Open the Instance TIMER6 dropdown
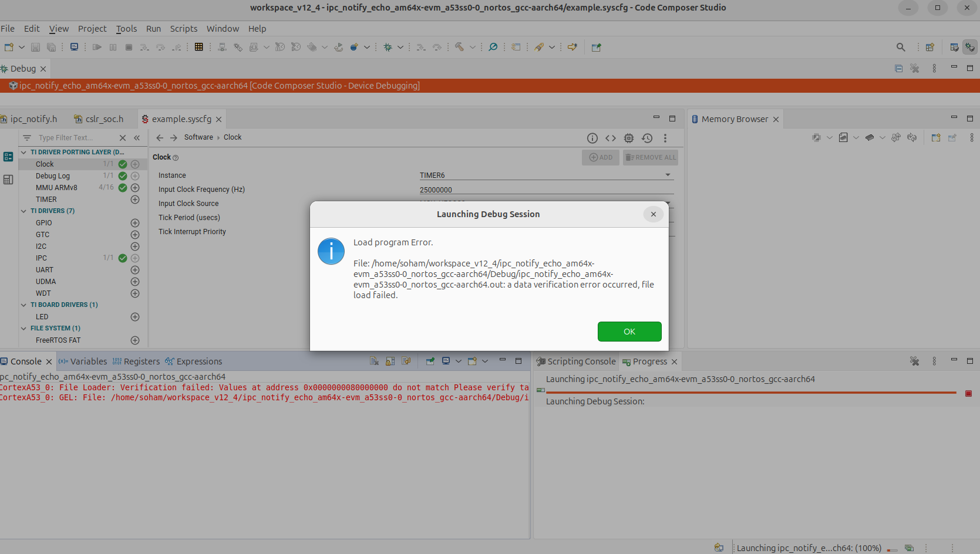The width and height of the screenshot is (980, 554). [x=668, y=175]
